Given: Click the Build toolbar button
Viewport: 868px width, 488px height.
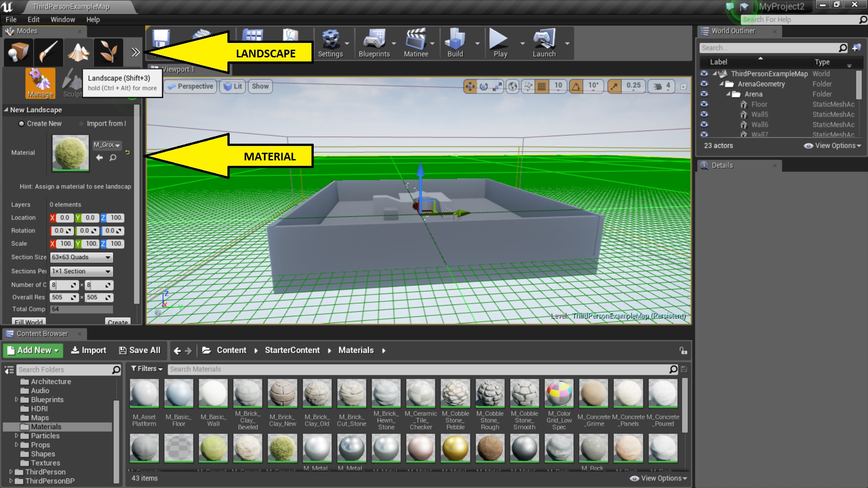Looking at the screenshot, I should (x=455, y=43).
